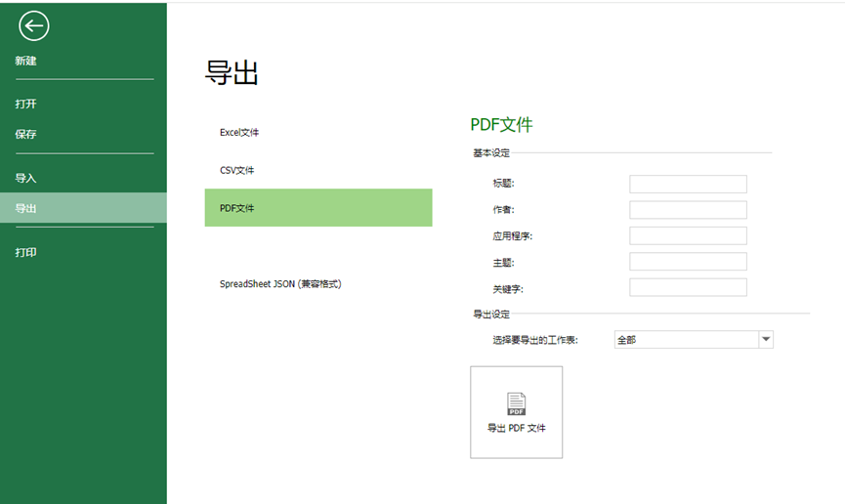Viewport: 845px width, 504px height.
Task: Click the dropdown arrow next to 全部
Action: [766, 340]
